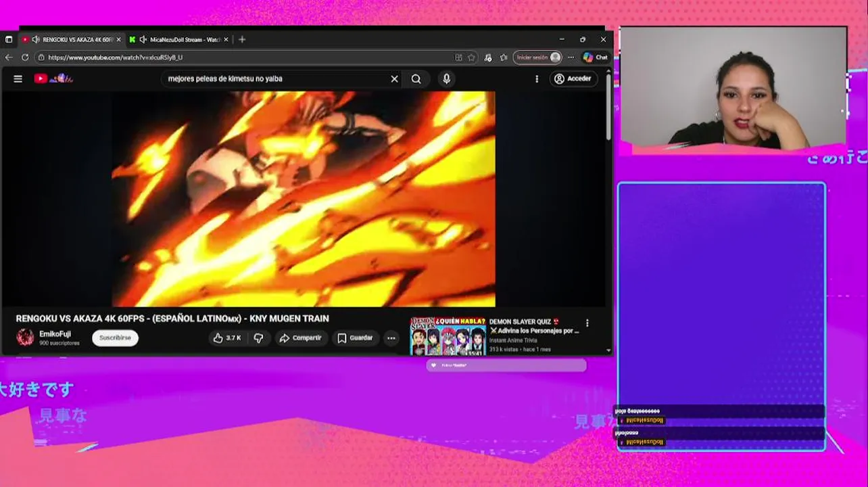
Task: Close the MicaNezuDoll Stream tab
Action: point(226,39)
